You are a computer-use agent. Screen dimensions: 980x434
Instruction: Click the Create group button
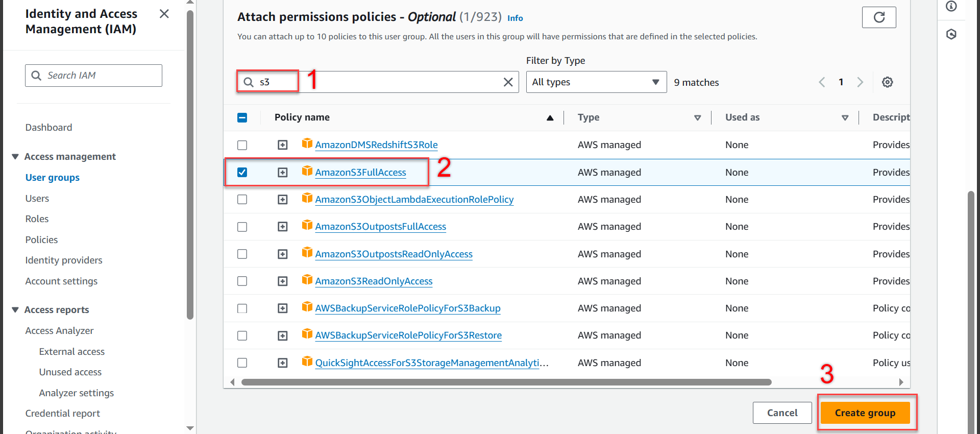click(865, 413)
